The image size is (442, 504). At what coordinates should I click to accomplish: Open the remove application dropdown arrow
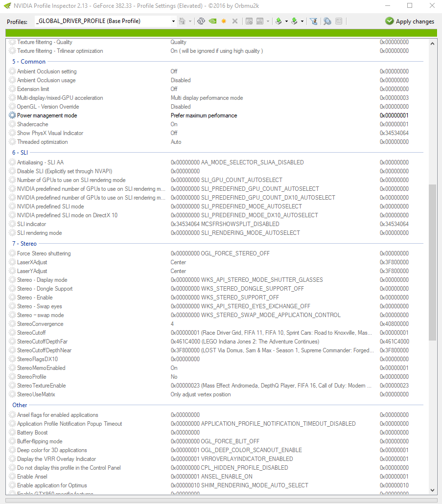(268, 22)
